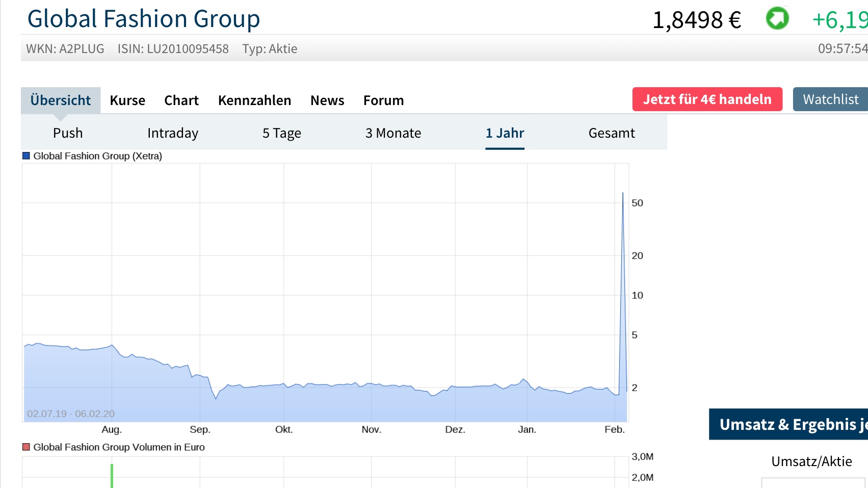The image size is (868, 488).
Task: Open the Umsatz & Ergebnis panel header
Action: point(788,424)
